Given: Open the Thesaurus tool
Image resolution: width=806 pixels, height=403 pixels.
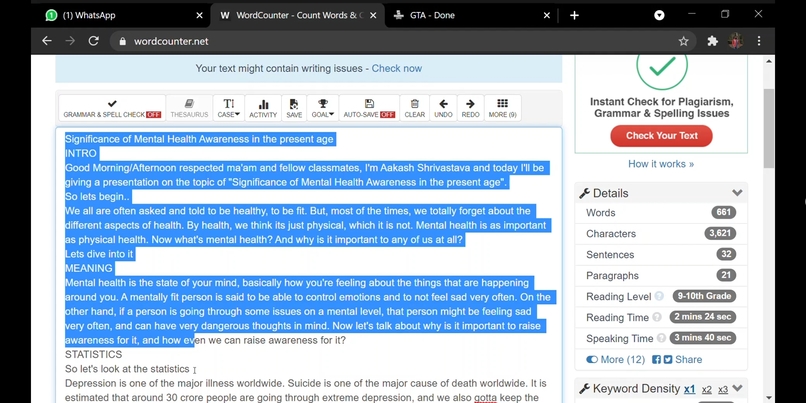Looking at the screenshot, I should tap(189, 108).
